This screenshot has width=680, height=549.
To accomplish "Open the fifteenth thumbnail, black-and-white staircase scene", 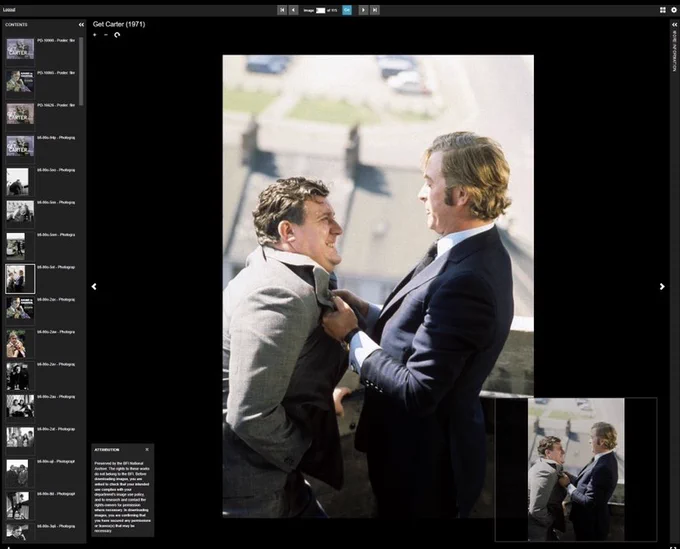I will [18, 506].
